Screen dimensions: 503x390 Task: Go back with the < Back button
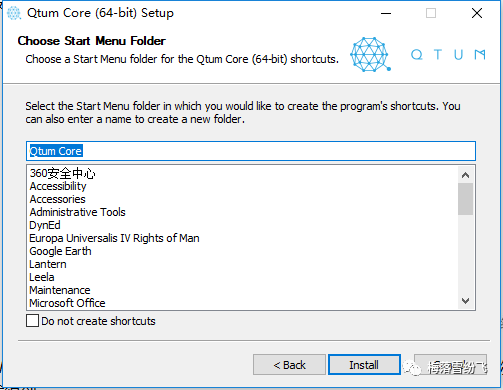click(289, 365)
